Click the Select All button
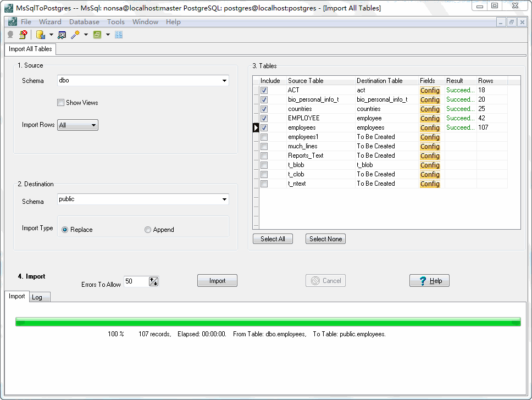Viewport: 532px width, 400px height. [273, 239]
